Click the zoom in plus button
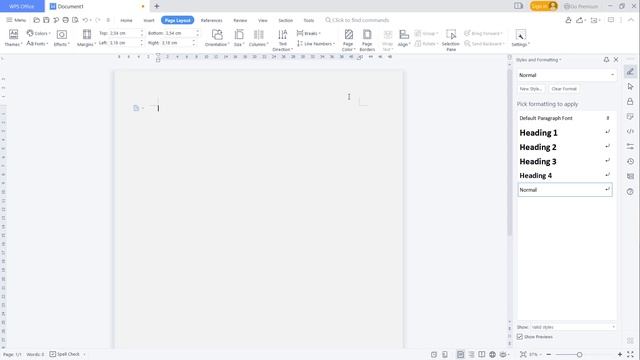This screenshot has width=640, height=360. 620,354
